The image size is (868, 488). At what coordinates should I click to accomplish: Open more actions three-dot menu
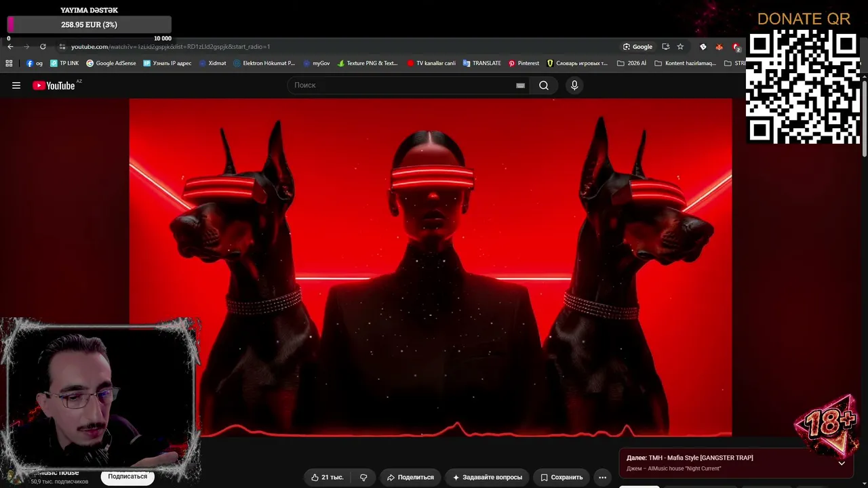tap(602, 477)
